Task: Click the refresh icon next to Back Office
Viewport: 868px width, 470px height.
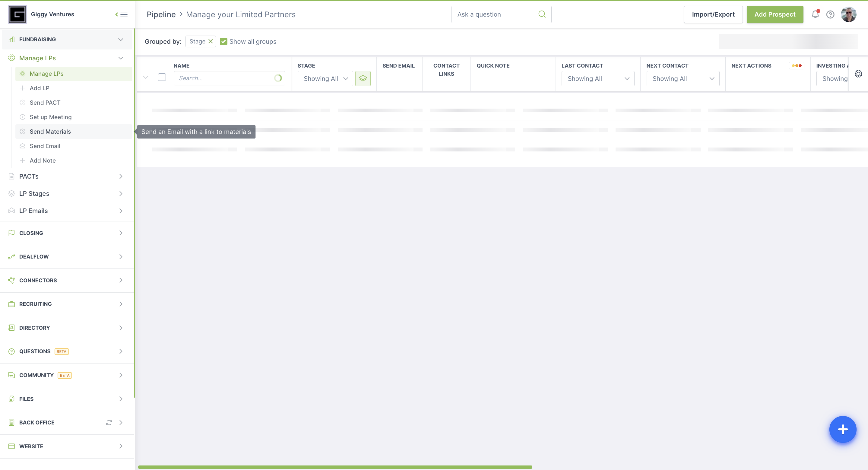Action: [109, 423]
